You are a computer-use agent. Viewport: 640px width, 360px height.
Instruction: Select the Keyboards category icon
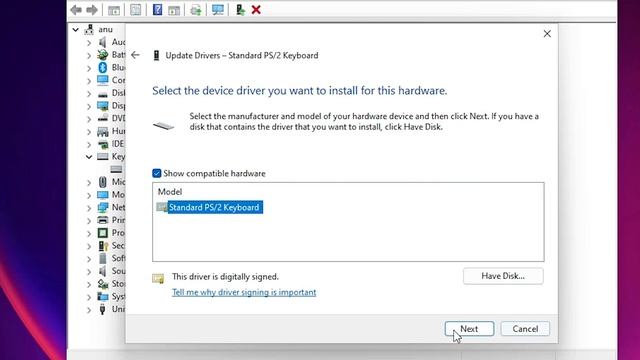(103, 157)
